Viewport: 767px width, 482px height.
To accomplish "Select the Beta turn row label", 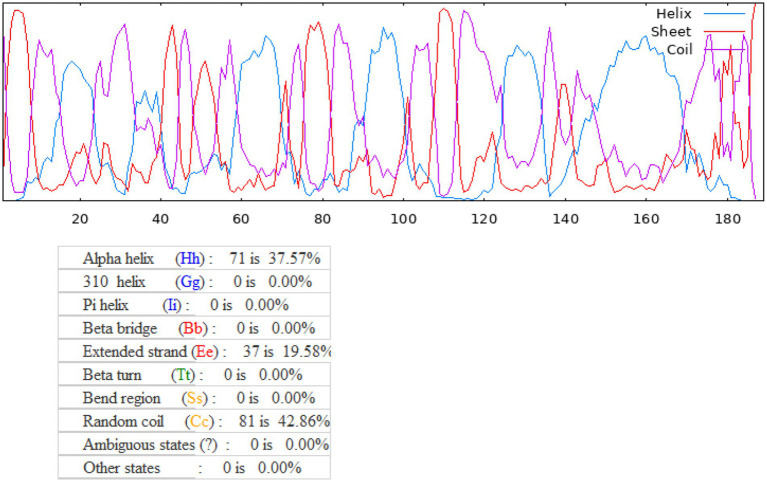I will pyautogui.click(x=112, y=375).
